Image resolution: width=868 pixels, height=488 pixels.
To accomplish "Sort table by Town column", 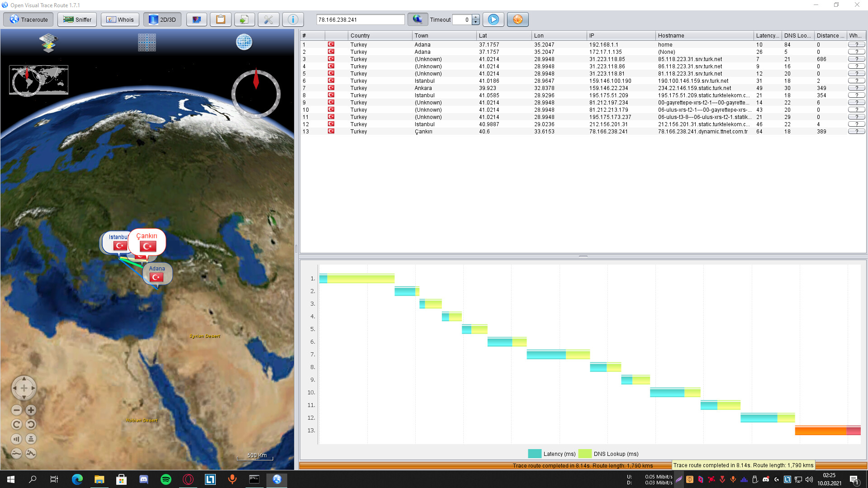I will (445, 35).
